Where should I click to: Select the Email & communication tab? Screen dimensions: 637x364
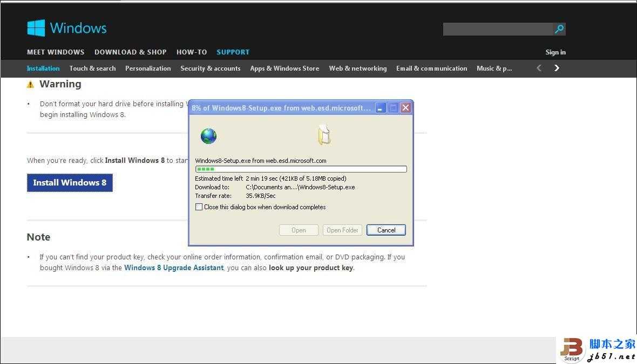[x=431, y=68]
